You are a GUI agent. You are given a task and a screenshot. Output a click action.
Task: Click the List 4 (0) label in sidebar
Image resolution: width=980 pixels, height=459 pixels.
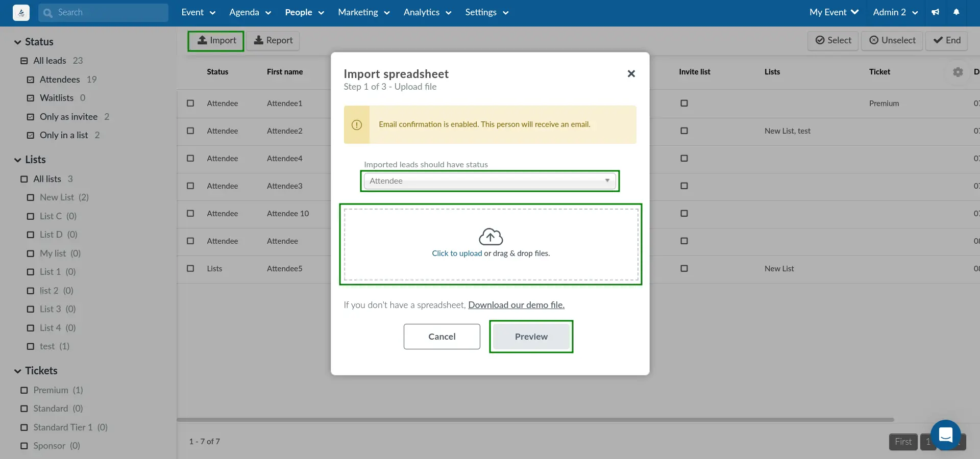[58, 328]
